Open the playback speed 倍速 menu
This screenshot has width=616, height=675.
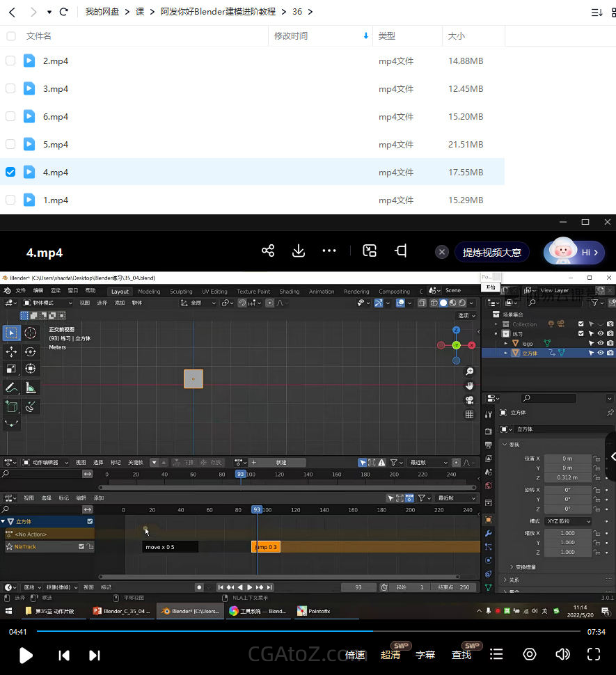tap(355, 655)
